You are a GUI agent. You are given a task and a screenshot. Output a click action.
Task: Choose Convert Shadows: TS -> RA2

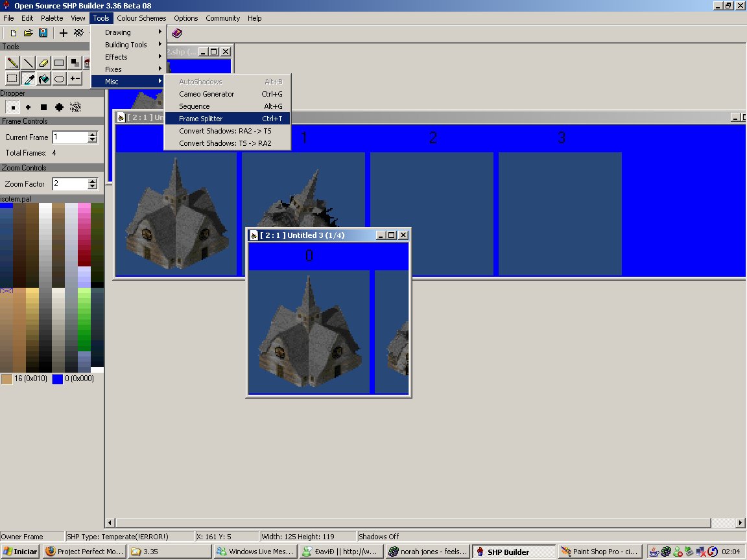click(227, 143)
